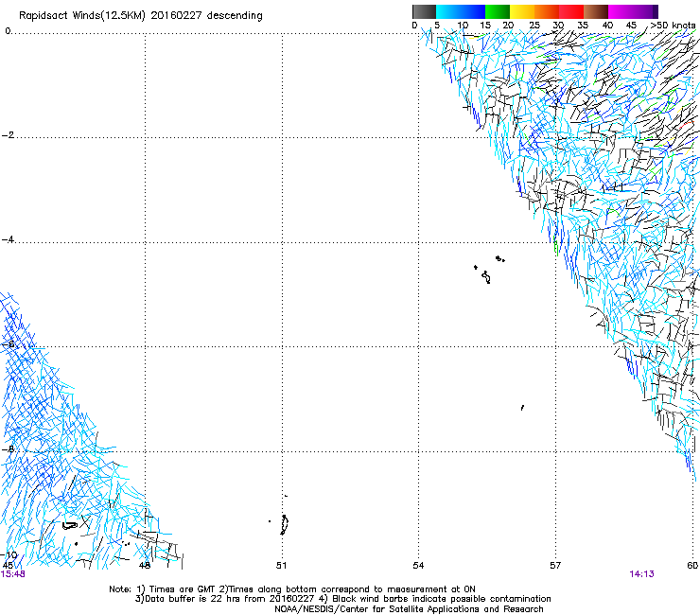
Task: Click the green 15-20 knots color segment
Action: (x=498, y=11)
